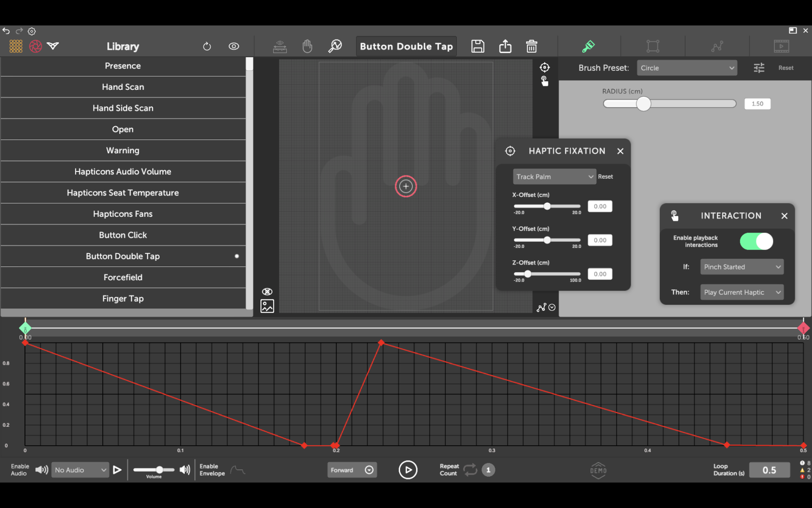Adjust the Radius slider handle
812x508 pixels.
click(643, 104)
